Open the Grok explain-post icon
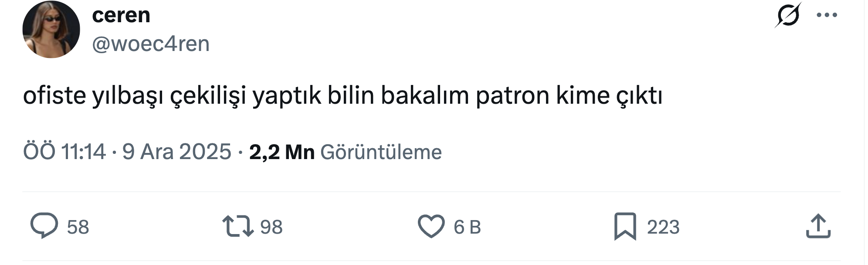 click(x=788, y=15)
